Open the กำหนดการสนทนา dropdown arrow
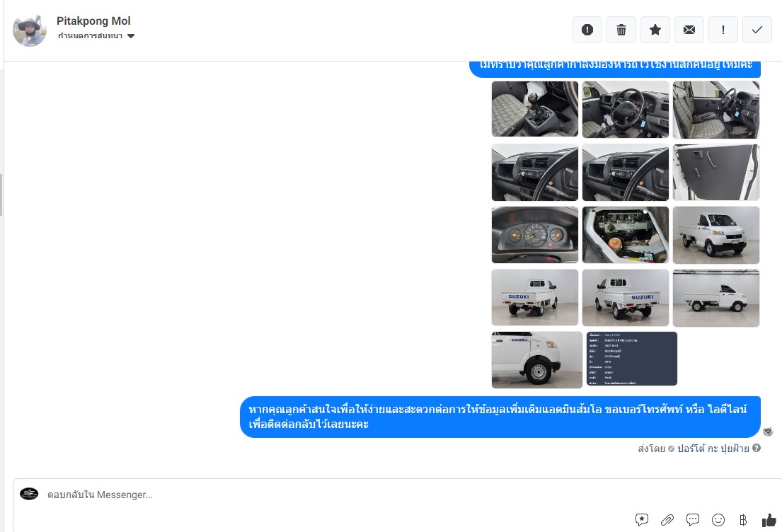Screen dimensions: 782x532 131,36
